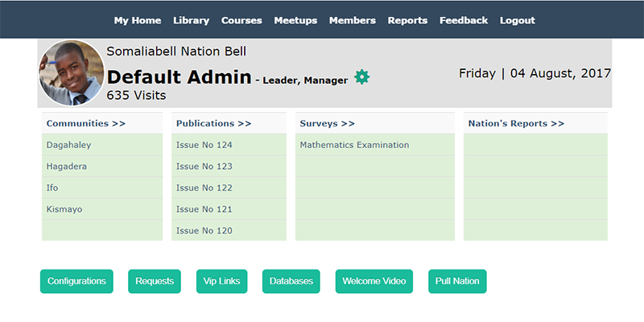
Task: Expand the Surveys >> section header
Action: [x=327, y=123]
